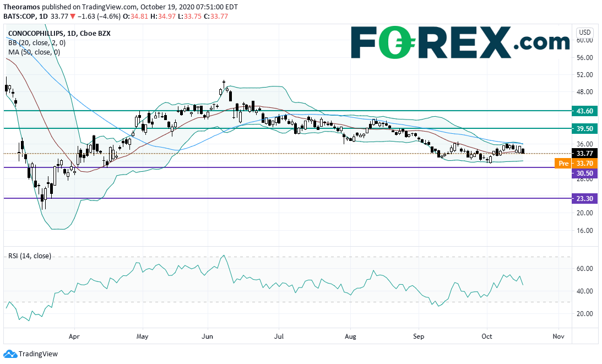Image resolution: width=602 pixels, height=364 pixels.
Task: Click the May label on time axis
Action: pos(142,336)
